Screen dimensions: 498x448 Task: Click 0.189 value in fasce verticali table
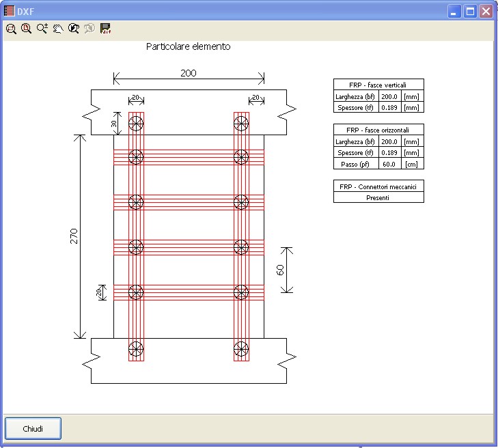pyautogui.click(x=389, y=108)
